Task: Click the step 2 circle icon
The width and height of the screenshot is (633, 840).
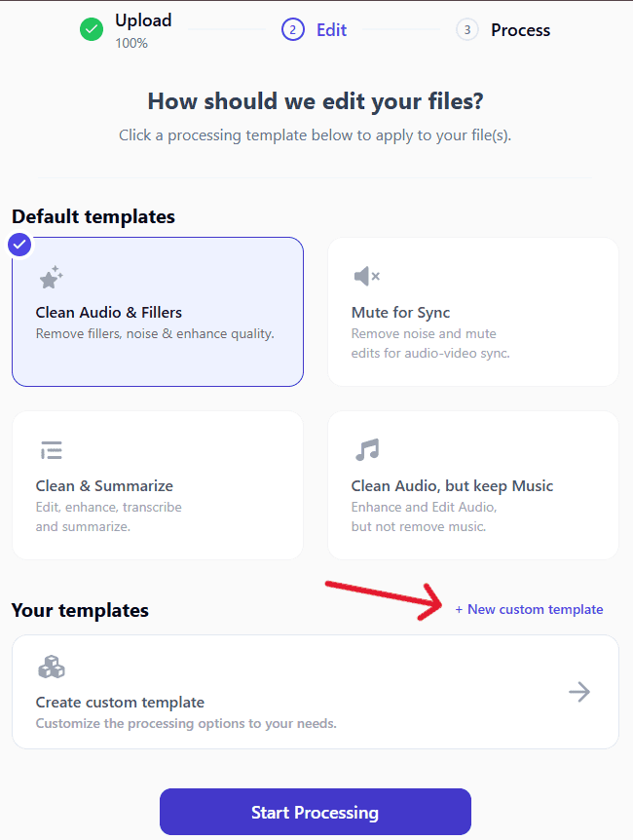Action: click(293, 30)
